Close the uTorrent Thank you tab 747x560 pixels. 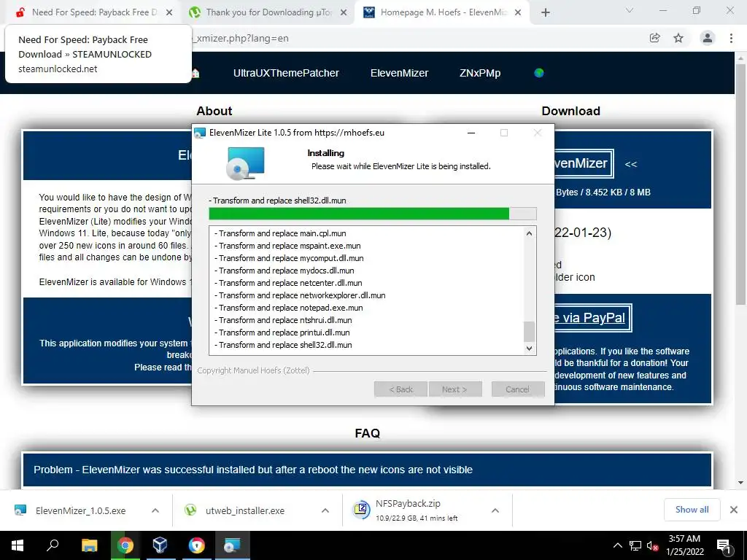[344, 12]
